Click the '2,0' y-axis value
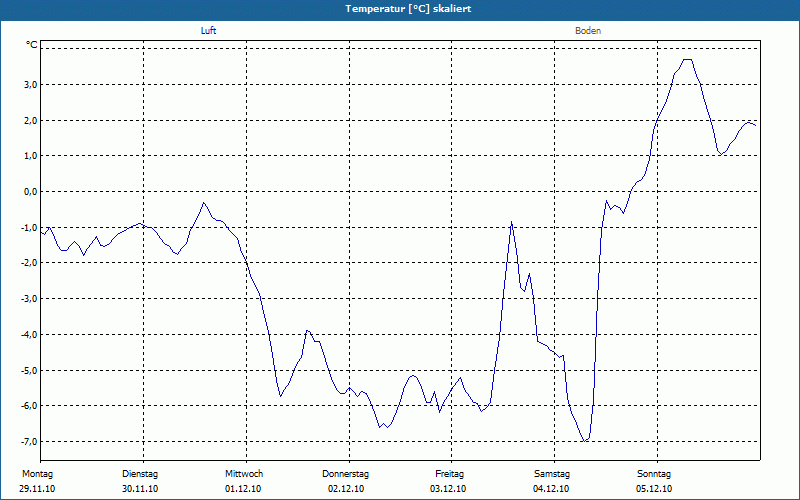 (31, 120)
